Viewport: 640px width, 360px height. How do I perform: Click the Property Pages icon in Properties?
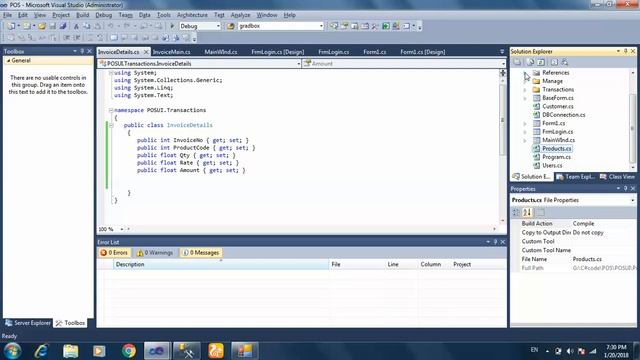(540, 212)
